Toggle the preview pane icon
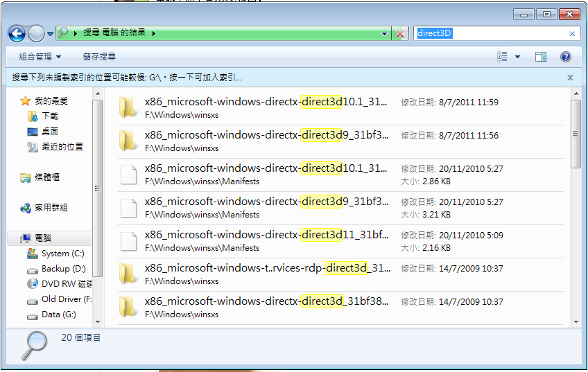Screen dimensions: 588x372 [540, 57]
